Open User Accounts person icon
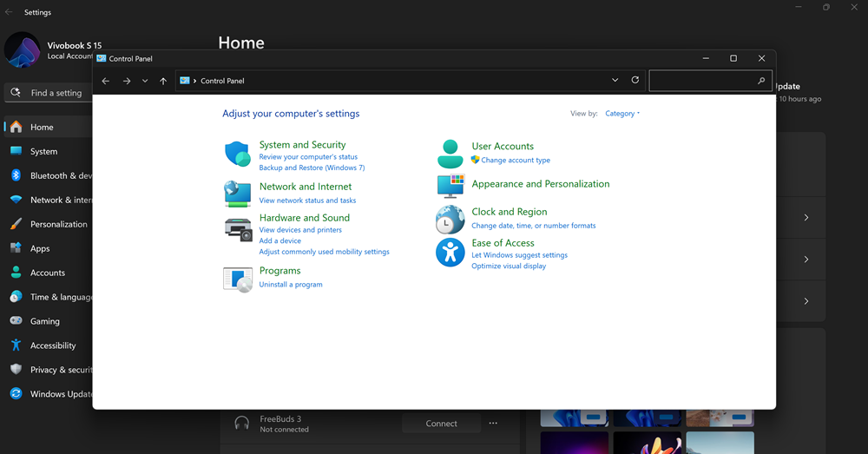 (450, 154)
